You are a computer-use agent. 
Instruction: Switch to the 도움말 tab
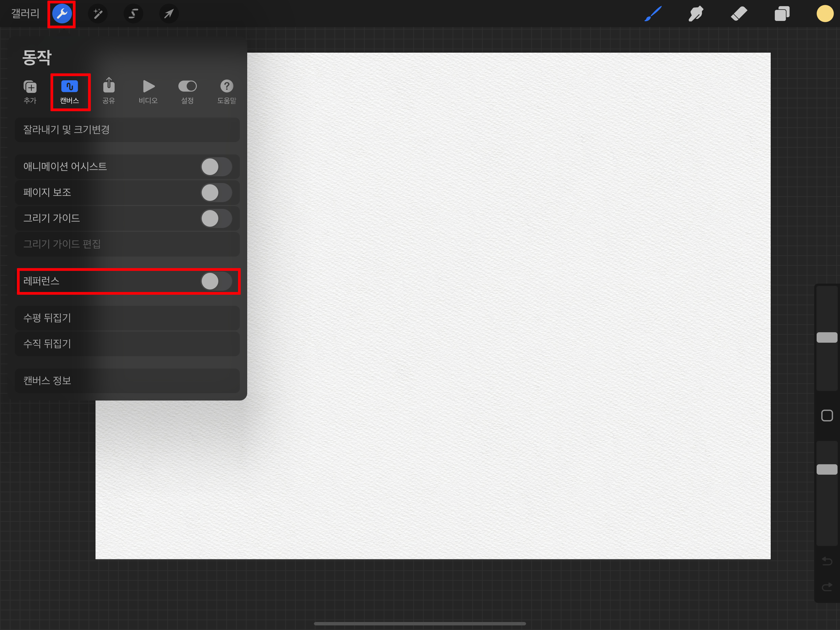pyautogui.click(x=227, y=92)
